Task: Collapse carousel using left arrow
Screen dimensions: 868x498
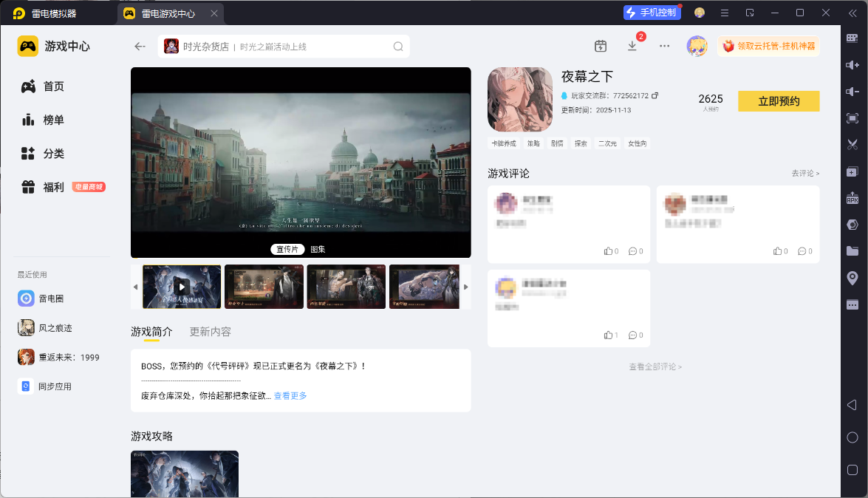Action: pos(135,287)
